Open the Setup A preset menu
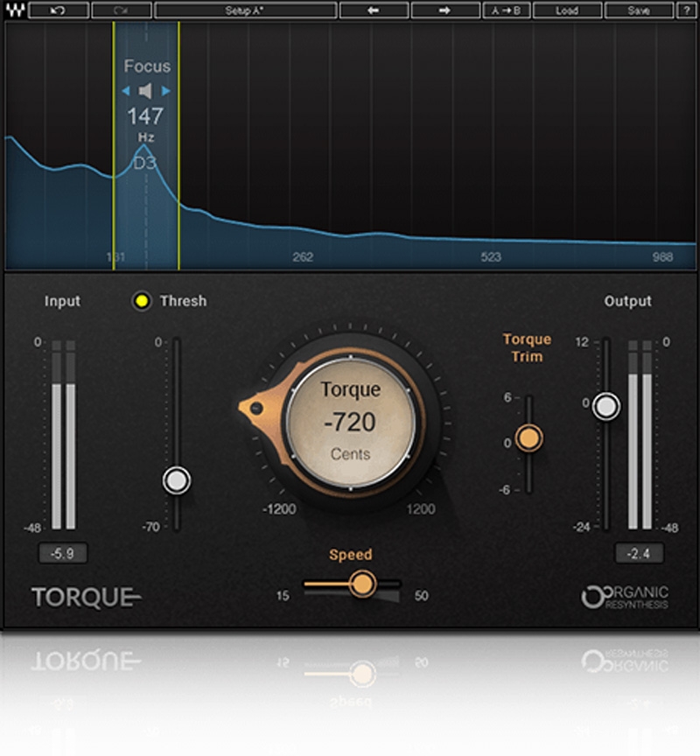Image resolution: width=700 pixels, height=756 pixels. [x=245, y=10]
